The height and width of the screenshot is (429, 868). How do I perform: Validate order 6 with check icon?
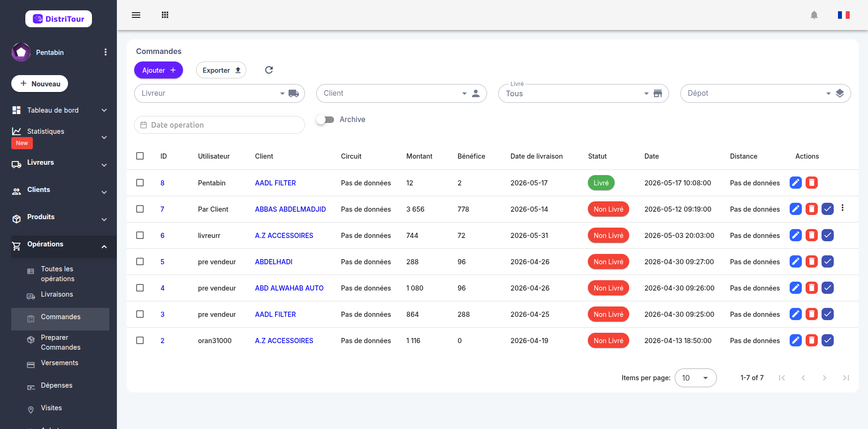point(828,235)
